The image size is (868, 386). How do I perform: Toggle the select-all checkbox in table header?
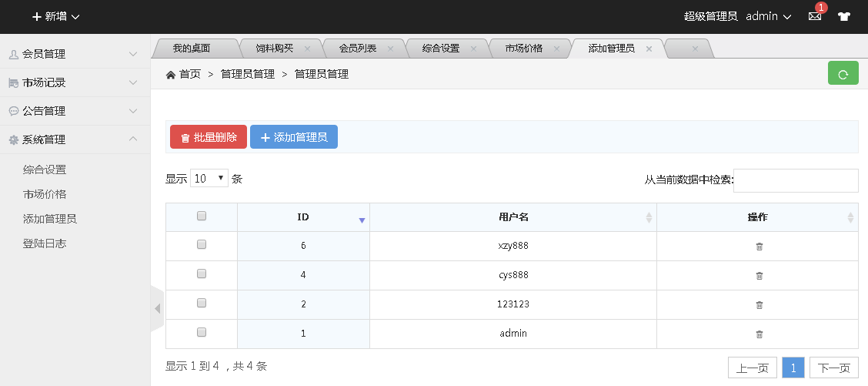(x=202, y=216)
